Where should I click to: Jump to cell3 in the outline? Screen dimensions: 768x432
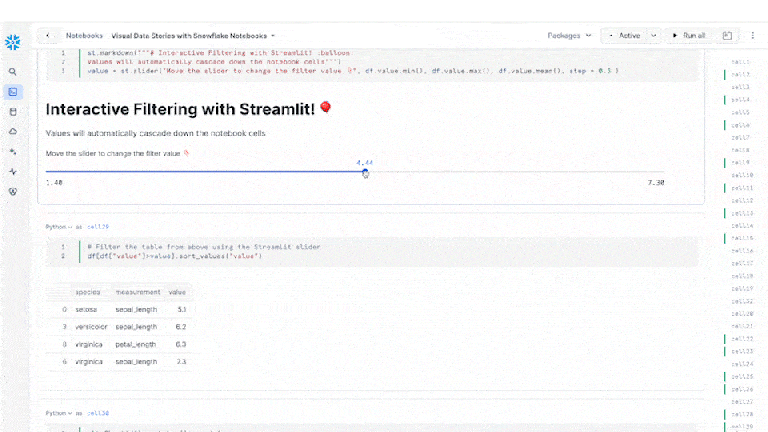click(x=740, y=87)
